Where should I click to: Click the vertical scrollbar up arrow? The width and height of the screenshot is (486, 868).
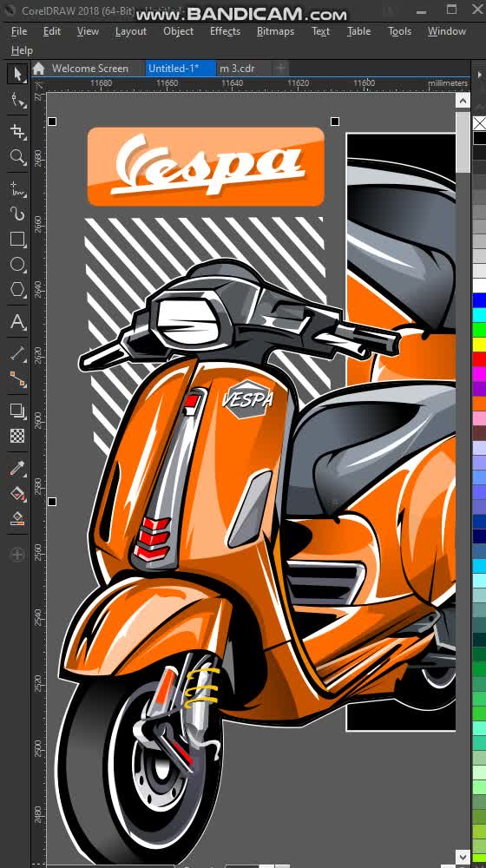tap(463, 100)
